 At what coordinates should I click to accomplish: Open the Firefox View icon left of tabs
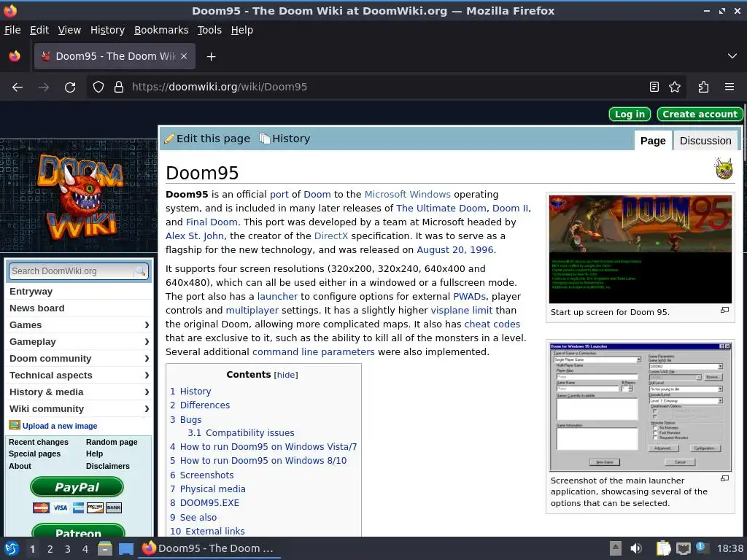pyautogui.click(x=15, y=56)
